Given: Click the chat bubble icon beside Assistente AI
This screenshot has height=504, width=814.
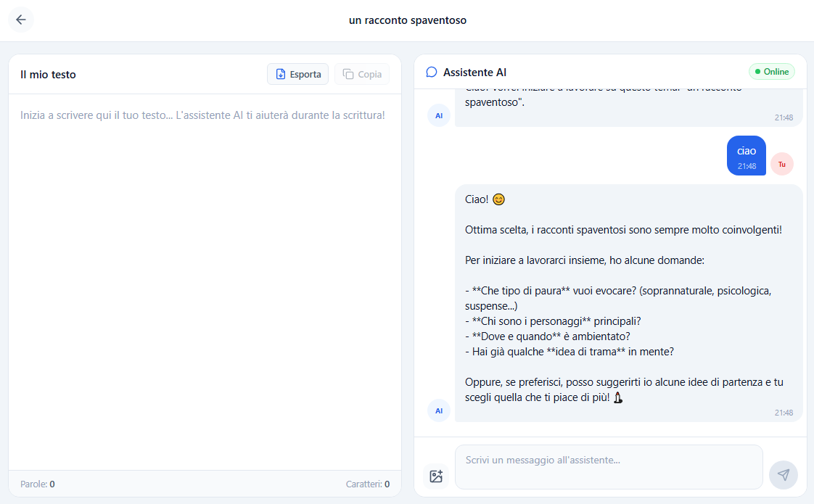Looking at the screenshot, I should (x=432, y=72).
